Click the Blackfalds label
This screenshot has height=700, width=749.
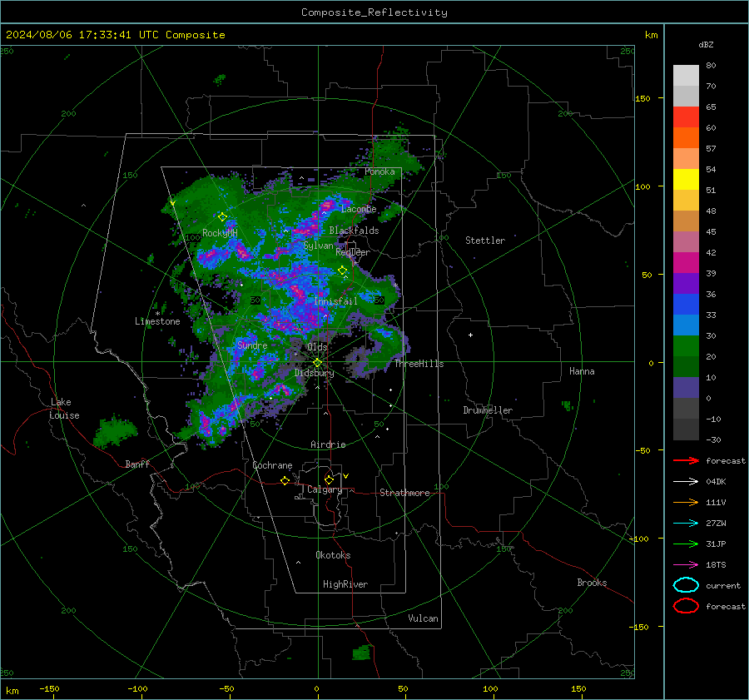[x=354, y=231]
